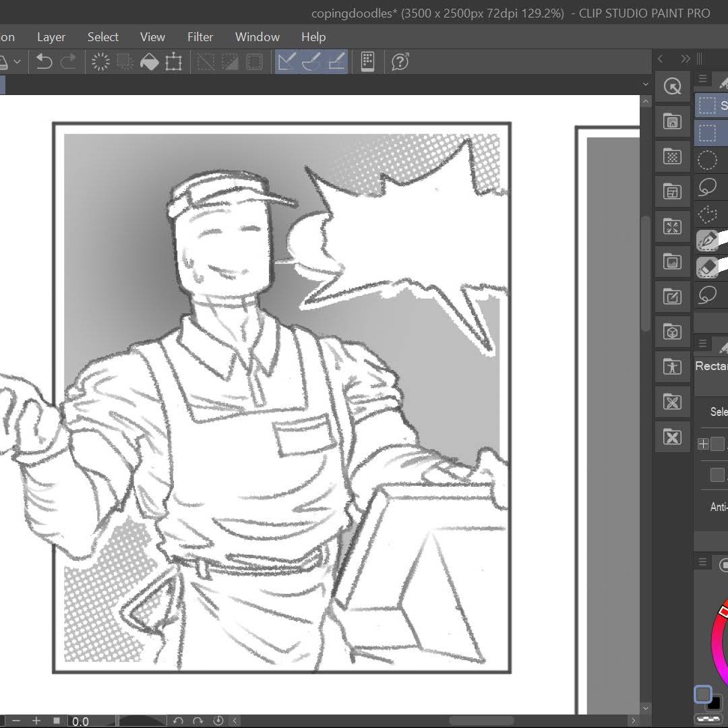The image size is (728, 728).
Task: Open the Layer menu
Action: (51, 36)
